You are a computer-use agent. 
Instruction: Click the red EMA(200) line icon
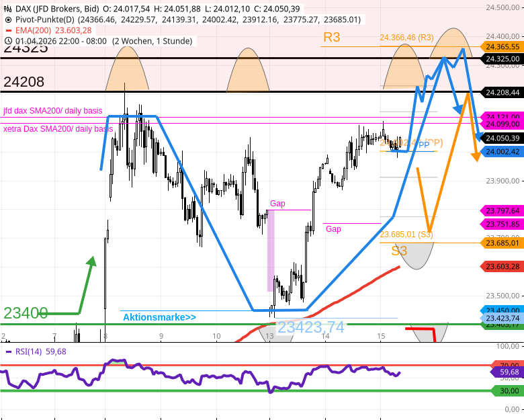coord(8,31)
